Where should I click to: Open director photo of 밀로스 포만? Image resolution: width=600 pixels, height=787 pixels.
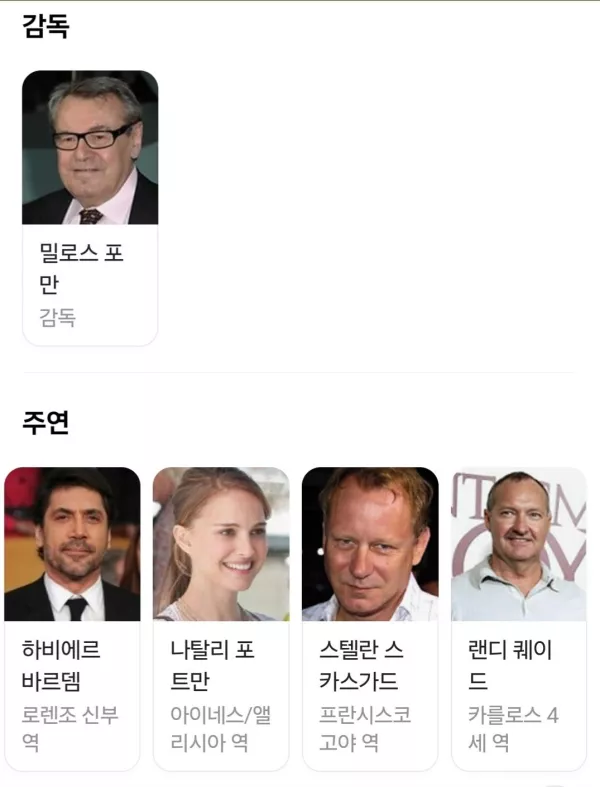point(90,147)
